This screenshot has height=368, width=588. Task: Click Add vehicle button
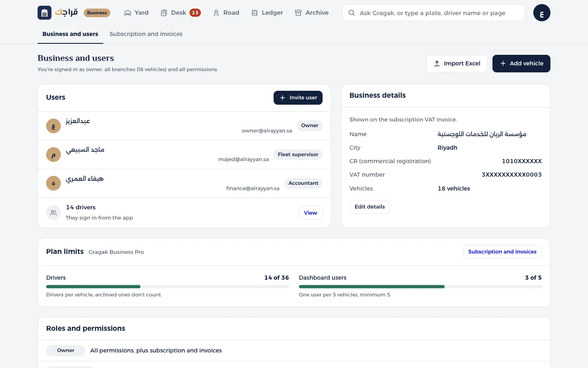pos(521,63)
